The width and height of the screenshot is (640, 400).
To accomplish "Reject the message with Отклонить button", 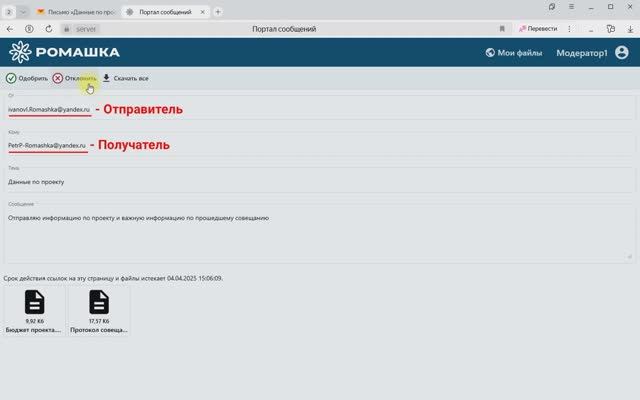I will pyautogui.click(x=75, y=78).
